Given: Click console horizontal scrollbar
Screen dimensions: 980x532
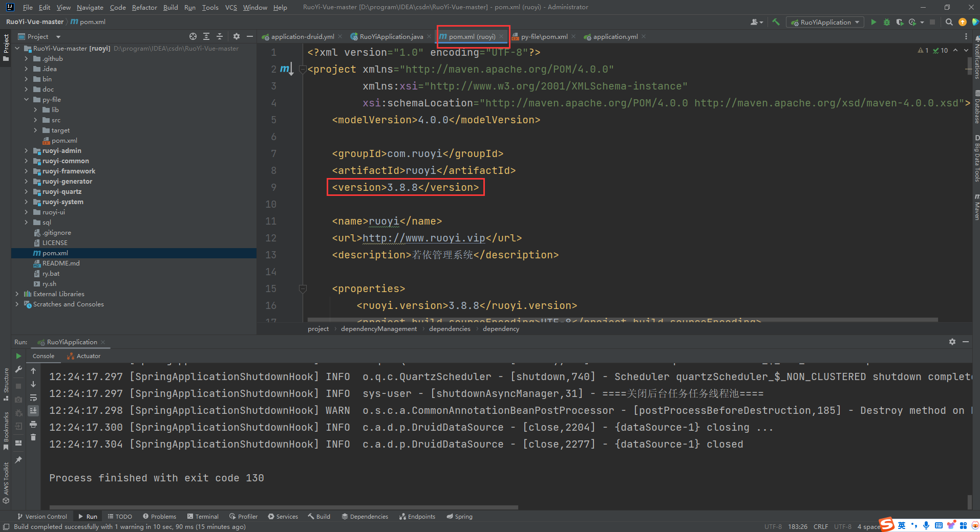Looking at the screenshot, I should (x=284, y=507).
